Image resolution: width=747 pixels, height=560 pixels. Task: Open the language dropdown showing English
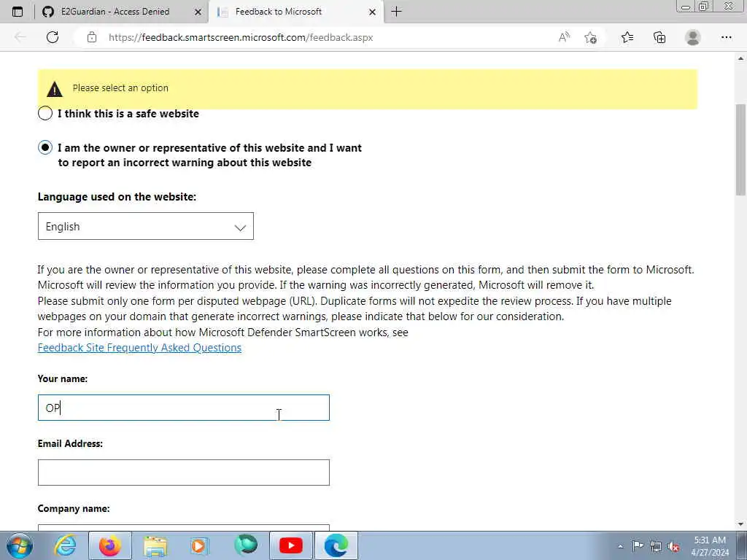146,226
